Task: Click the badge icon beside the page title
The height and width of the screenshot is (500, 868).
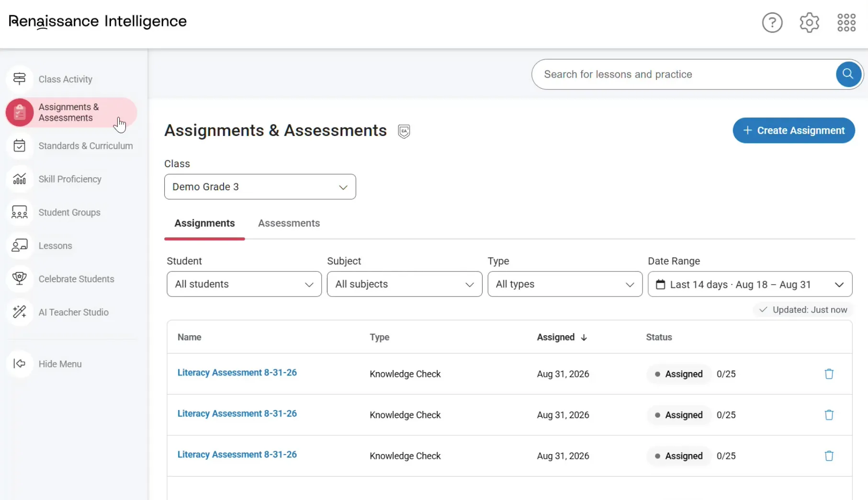Action: click(404, 131)
